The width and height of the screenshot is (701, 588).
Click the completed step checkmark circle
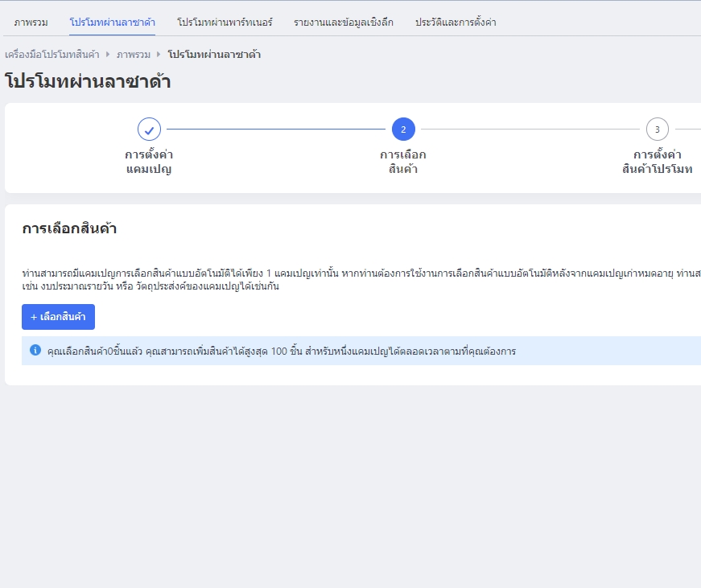149,130
